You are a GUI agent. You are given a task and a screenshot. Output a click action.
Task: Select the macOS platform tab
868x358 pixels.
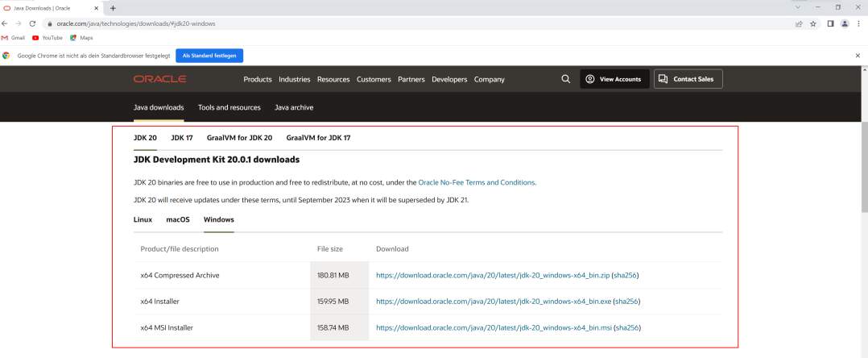tap(178, 219)
